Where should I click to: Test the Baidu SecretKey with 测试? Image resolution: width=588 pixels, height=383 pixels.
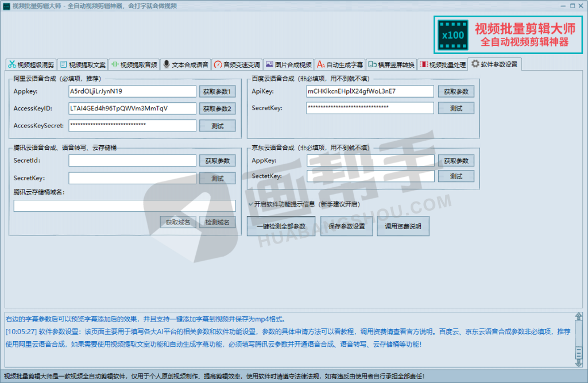pos(456,108)
